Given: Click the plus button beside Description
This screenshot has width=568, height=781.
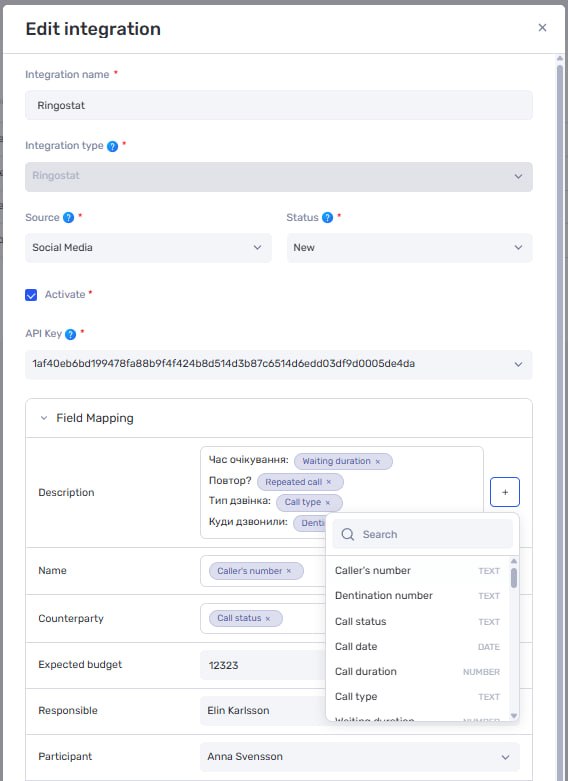Looking at the screenshot, I should (x=505, y=492).
